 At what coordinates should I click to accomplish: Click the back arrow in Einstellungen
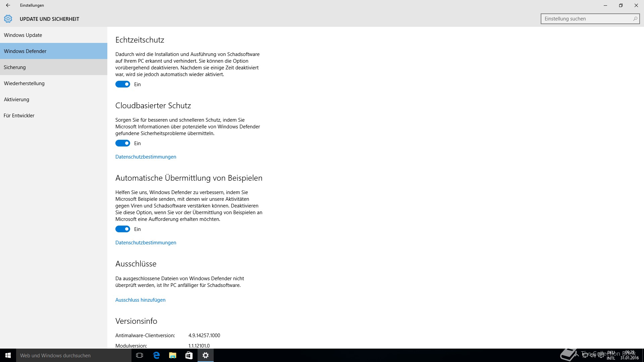point(8,5)
